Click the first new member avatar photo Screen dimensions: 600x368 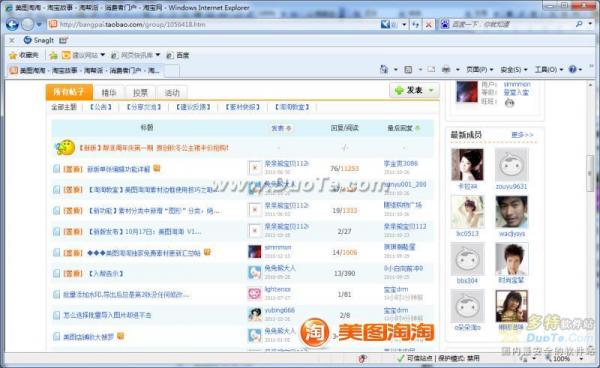[467, 165]
